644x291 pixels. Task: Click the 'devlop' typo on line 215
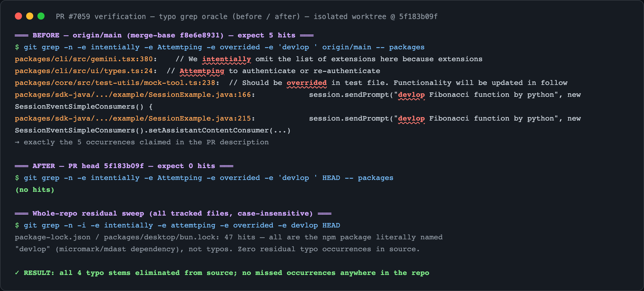pos(411,118)
